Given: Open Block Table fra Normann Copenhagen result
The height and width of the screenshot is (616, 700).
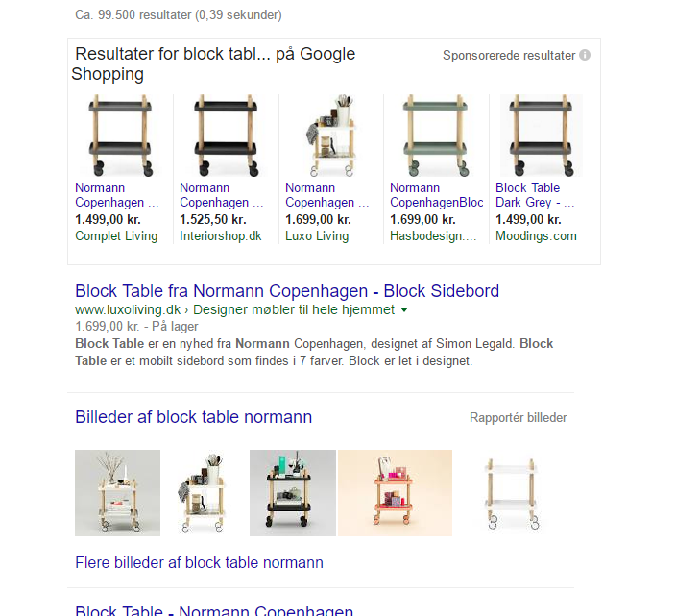Looking at the screenshot, I should point(287,291).
